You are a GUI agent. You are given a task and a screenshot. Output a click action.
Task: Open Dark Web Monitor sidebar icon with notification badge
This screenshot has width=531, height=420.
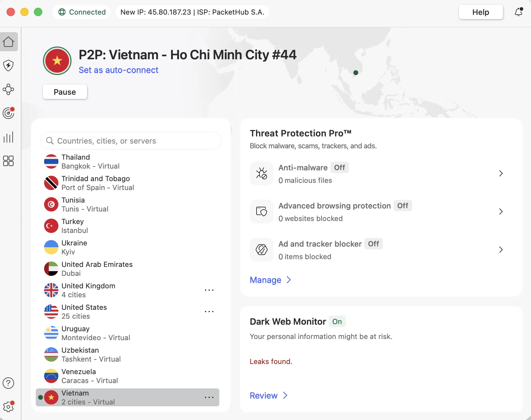tap(9, 113)
